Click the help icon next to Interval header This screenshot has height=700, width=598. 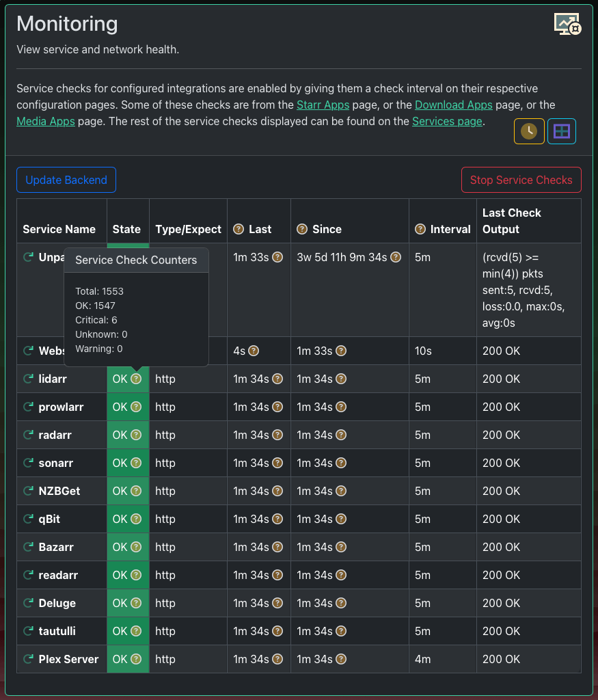[x=420, y=229]
